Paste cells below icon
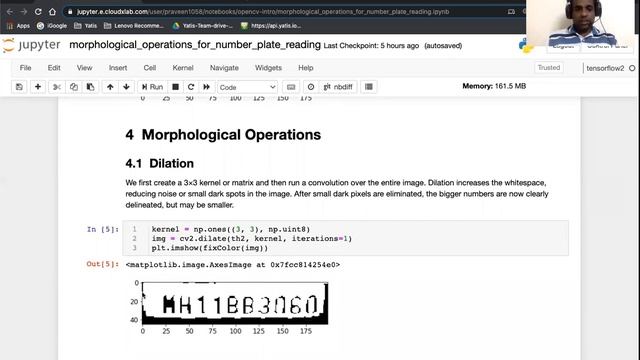Image resolution: width=640 pixels, height=360 pixels. (91, 87)
